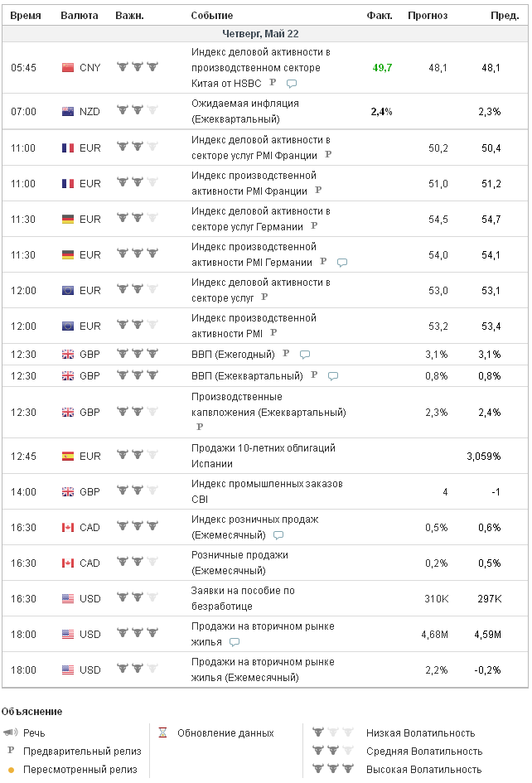
Task: Click the 'Важн.' column header
Action: pyautogui.click(x=129, y=16)
